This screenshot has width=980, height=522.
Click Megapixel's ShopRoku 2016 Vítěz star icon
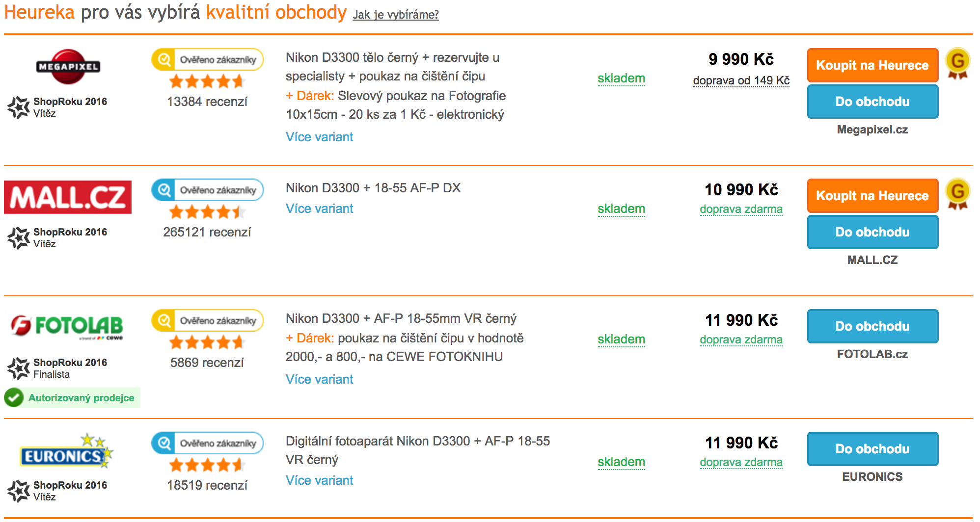[x=19, y=107]
